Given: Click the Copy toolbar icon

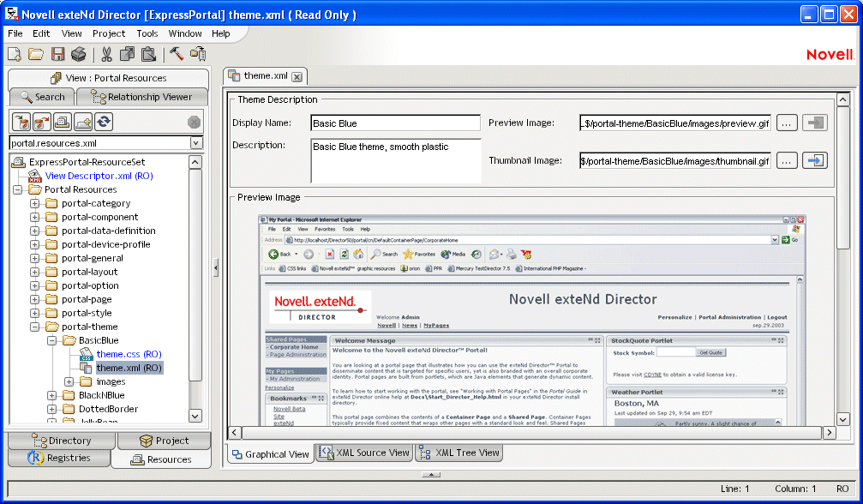Looking at the screenshot, I should click(127, 54).
